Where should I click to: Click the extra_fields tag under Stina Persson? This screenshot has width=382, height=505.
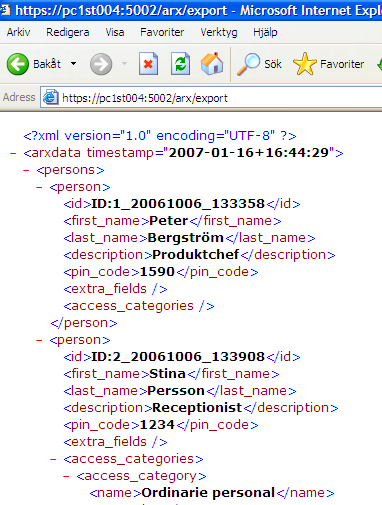click(115, 442)
